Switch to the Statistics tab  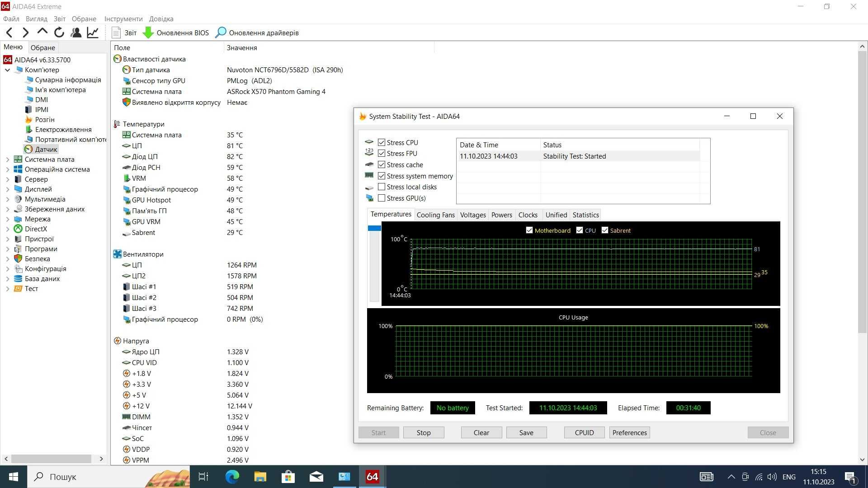(x=585, y=215)
